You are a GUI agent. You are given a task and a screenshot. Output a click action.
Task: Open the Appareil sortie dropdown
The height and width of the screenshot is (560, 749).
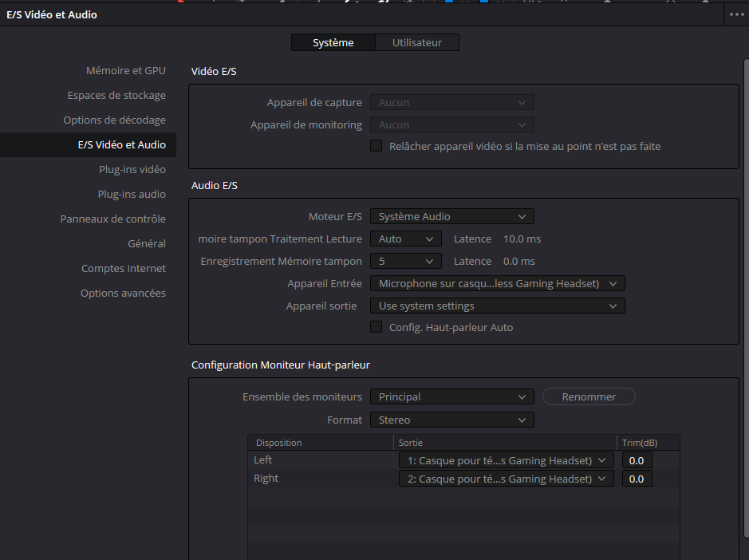point(497,306)
